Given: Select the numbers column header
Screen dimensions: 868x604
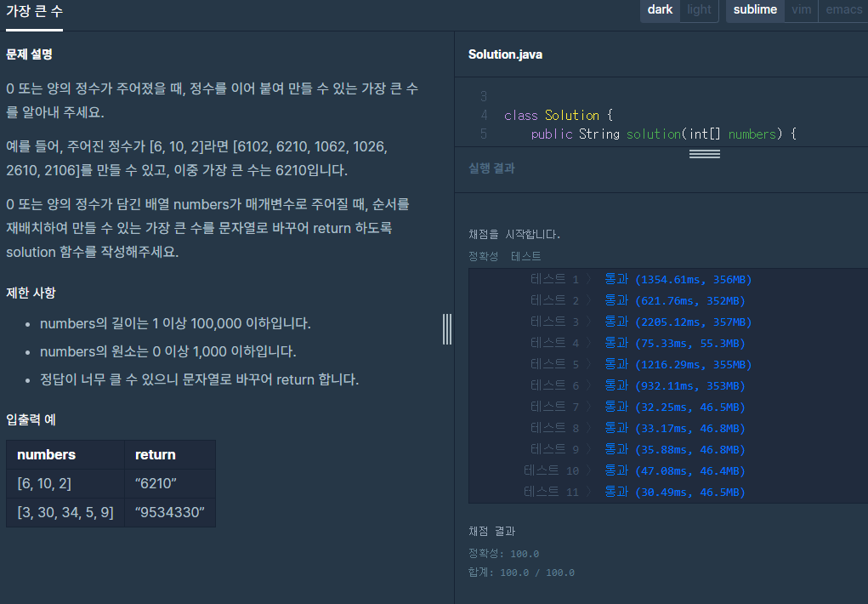Looking at the screenshot, I should click(x=65, y=455).
